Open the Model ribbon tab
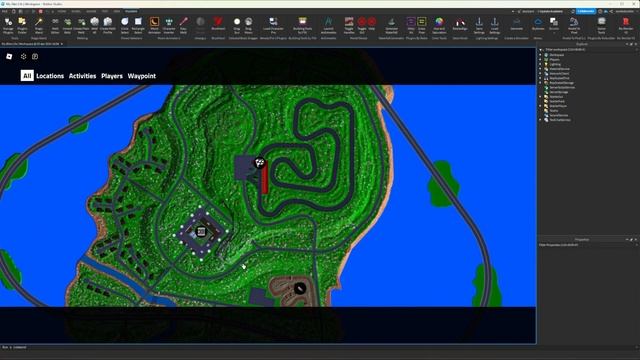This screenshot has width=640, height=360. point(76,11)
